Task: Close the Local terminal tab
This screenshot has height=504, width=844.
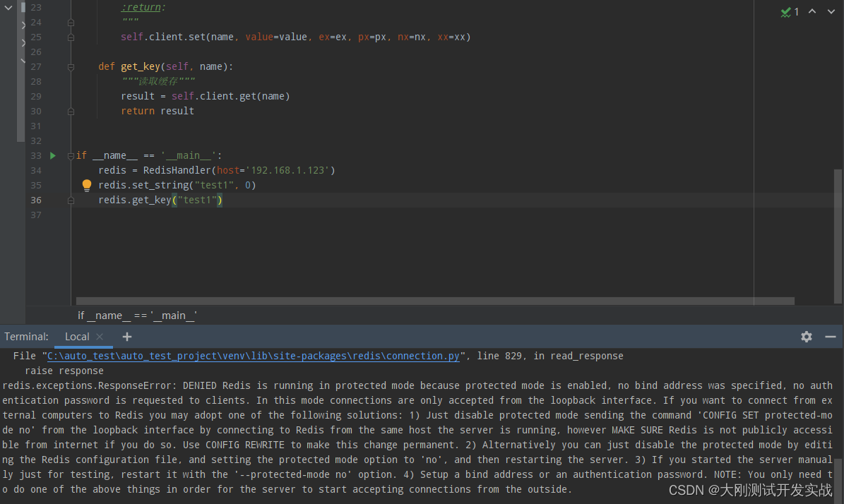Action: (100, 337)
